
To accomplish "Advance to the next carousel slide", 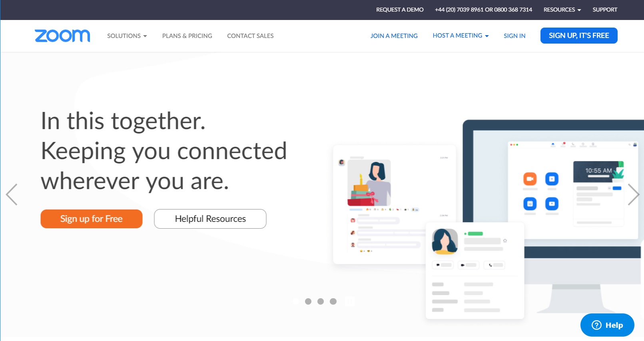I will [634, 195].
